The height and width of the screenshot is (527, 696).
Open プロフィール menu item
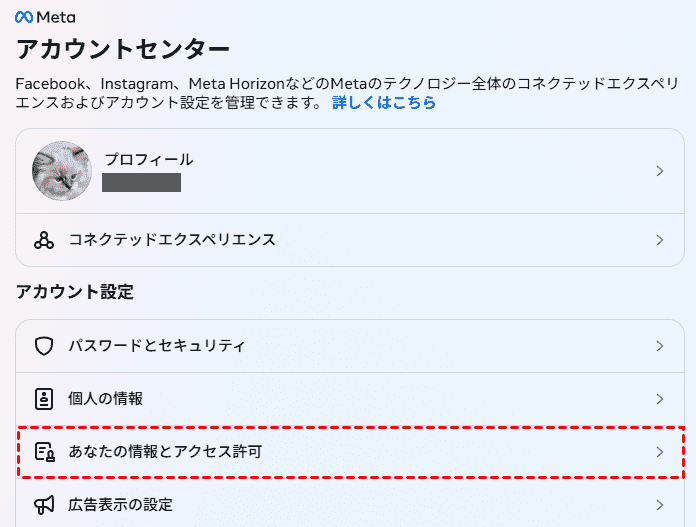149,160
